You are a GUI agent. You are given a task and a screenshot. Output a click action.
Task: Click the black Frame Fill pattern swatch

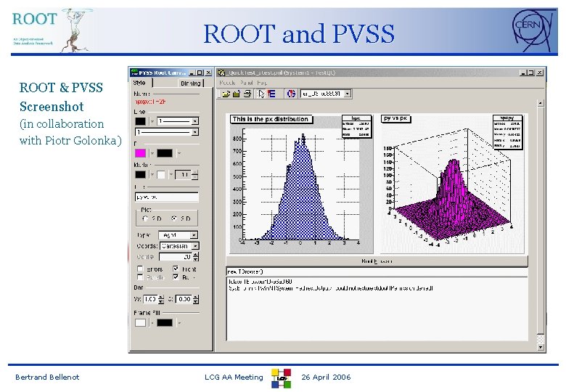[165, 323]
